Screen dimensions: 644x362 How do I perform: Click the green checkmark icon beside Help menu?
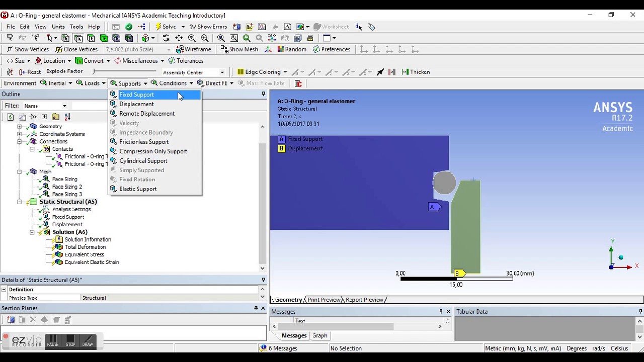pos(129,27)
